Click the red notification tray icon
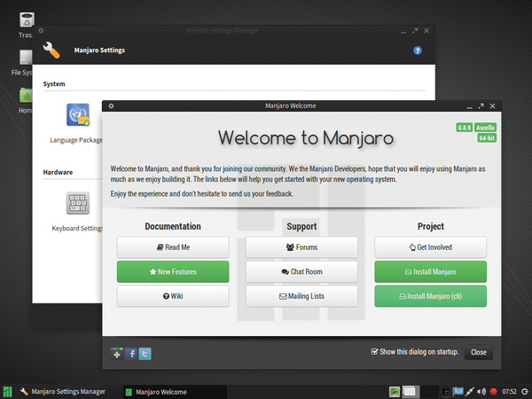Image resolution: width=532 pixels, height=399 pixels. click(x=493, y=392)
